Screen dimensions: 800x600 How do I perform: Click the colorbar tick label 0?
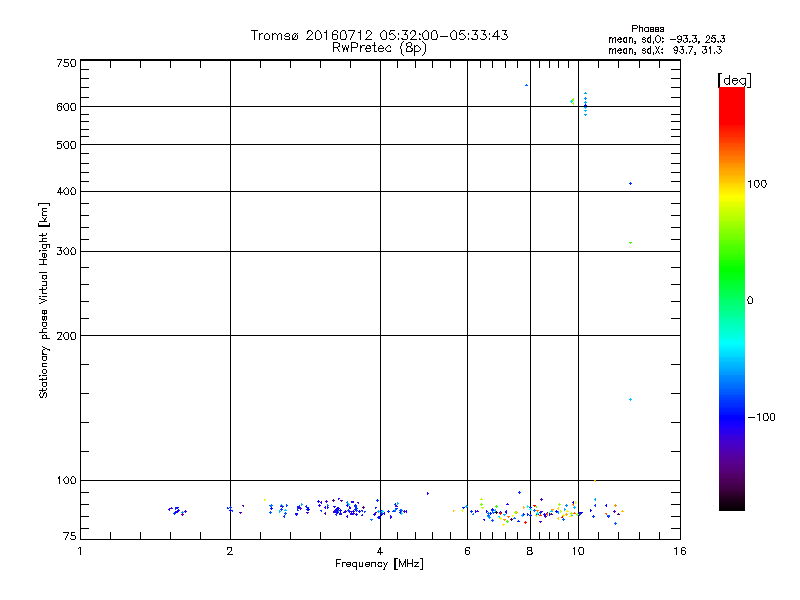pos(751,300)
